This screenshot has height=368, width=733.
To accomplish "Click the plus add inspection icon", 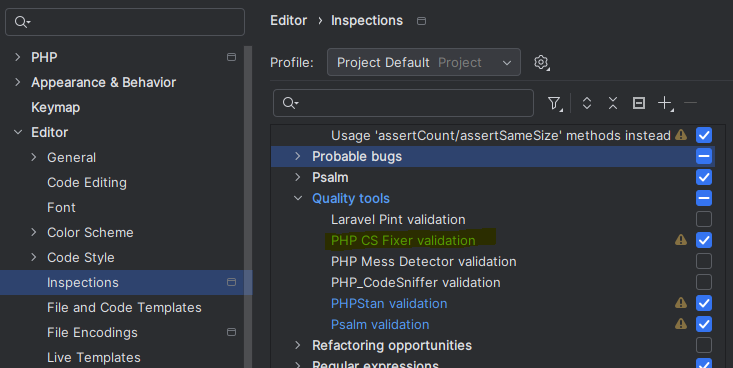I will coord(665,103).
